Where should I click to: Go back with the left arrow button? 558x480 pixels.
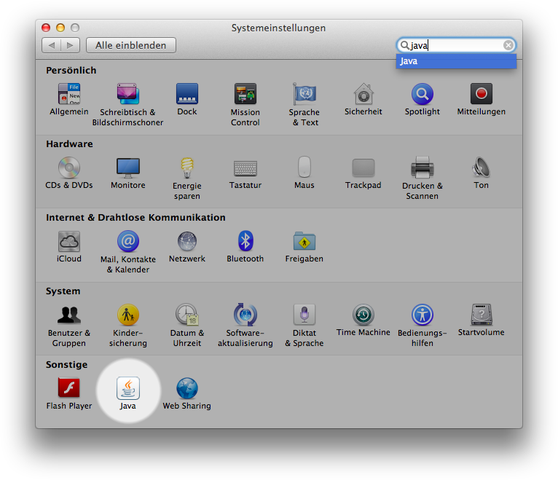[x=51, y=45]
